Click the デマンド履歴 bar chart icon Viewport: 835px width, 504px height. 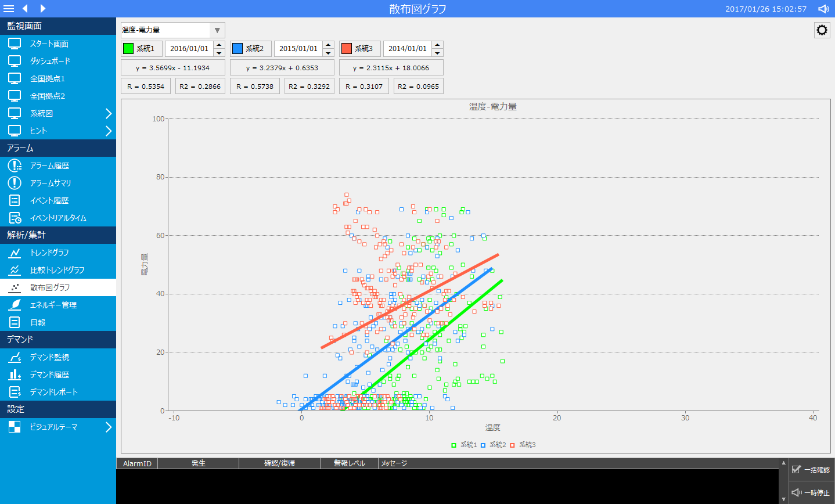(15, 375)
